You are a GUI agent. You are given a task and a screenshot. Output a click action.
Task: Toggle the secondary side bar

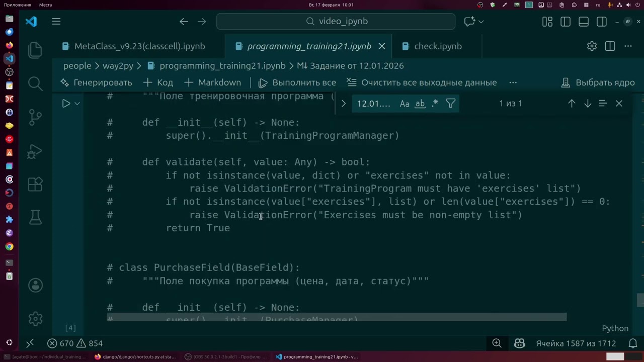602,21
